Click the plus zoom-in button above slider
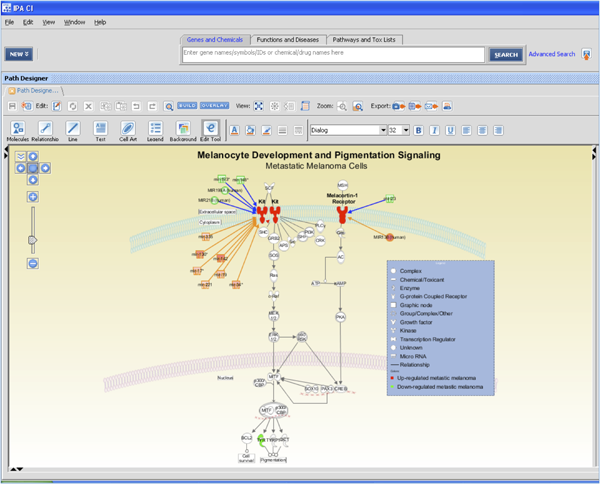Image resolution: width=600 pixels, height=484 pixels. pos(33,197)
